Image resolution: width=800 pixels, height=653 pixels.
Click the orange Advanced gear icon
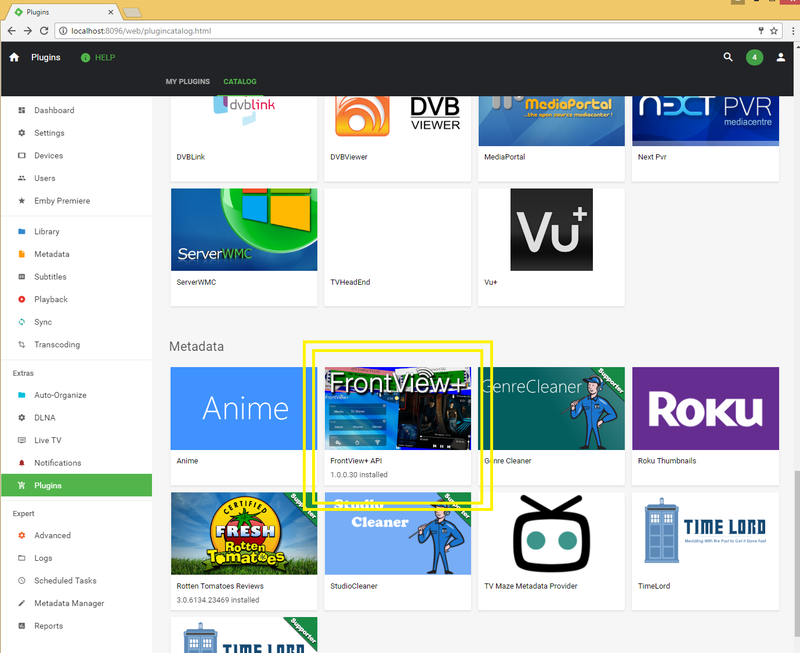coord(21,535)
